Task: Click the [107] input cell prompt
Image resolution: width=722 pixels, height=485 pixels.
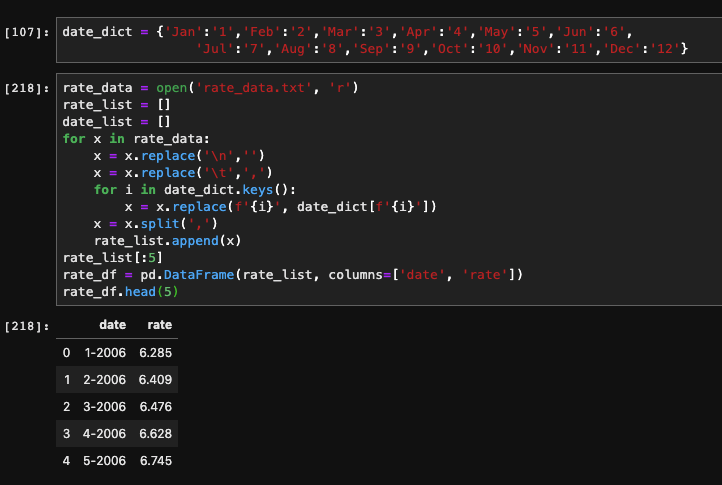Action: (24, 33)
